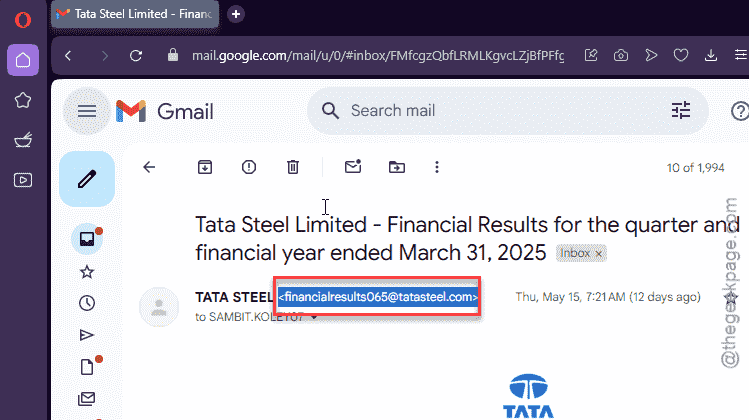Open a new browser tab
This screenshot has height=420, width=749.
235,14
